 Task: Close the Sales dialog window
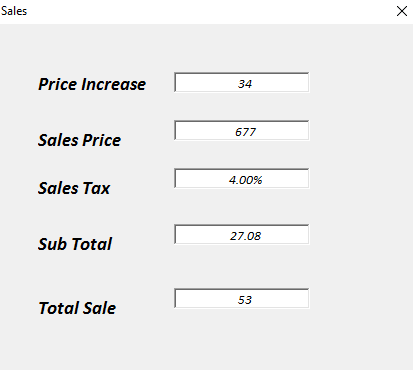(x=402, y=11)
